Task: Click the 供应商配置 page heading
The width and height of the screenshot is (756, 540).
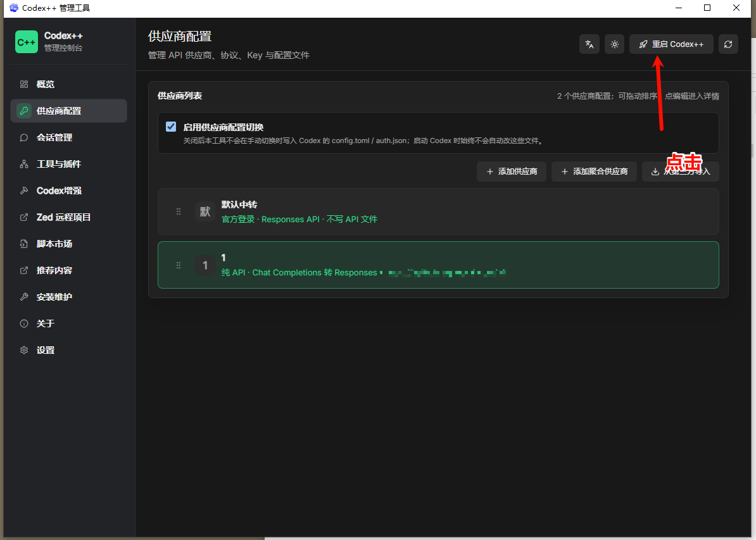Action: 180,37
